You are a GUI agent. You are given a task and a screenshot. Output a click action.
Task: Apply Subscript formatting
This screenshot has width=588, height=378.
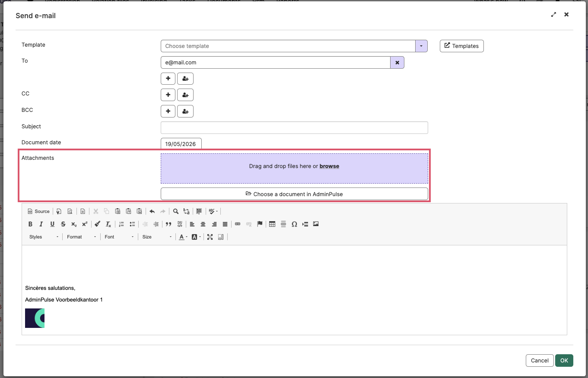click(74, 224)
